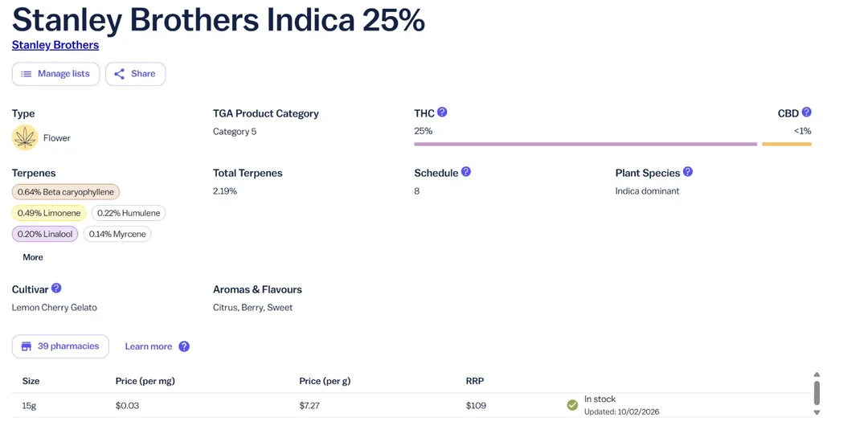Share this product page
The image size is (868, 434).
point(135,74)
